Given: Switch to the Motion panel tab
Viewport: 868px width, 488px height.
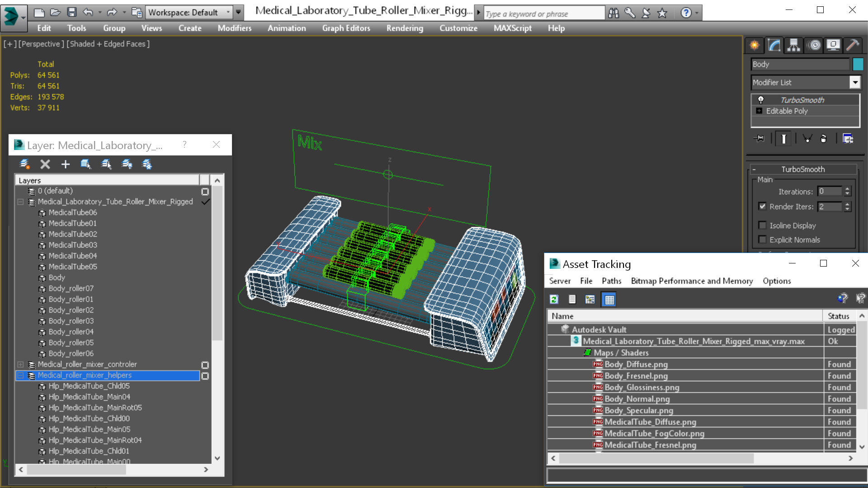Looking at the screenshot, I should click(x=814, y=45).
